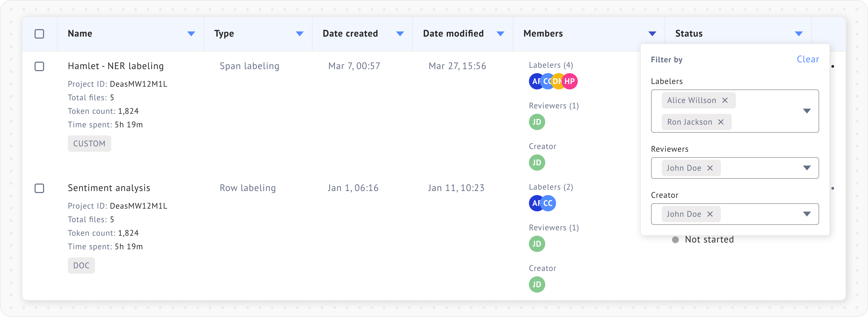Open the Hamlet - NER labeling project
The image size is (868, 317).
click(x=116, y=66)
